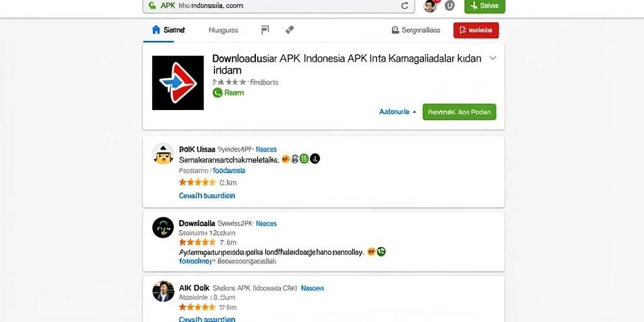Click the Downloalia reviewer avatar
Image resolution: width=644 pixels, height=322 pixels.
163,228
